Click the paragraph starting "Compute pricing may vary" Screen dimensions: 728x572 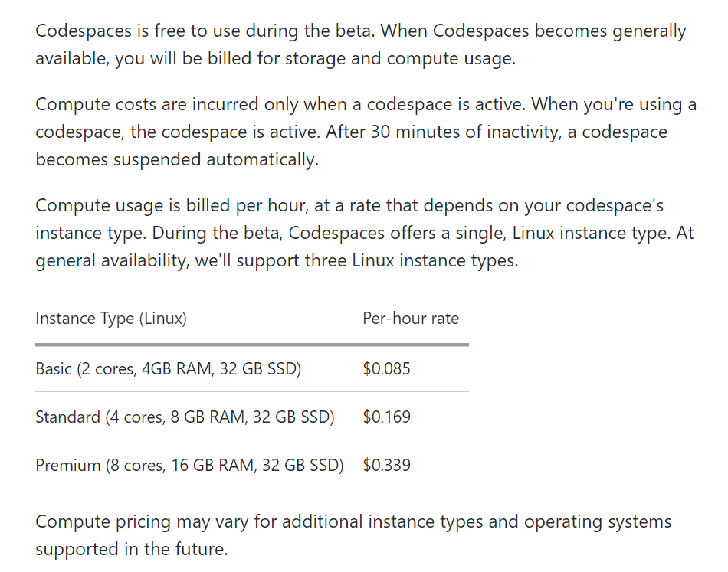pos(353,535)
